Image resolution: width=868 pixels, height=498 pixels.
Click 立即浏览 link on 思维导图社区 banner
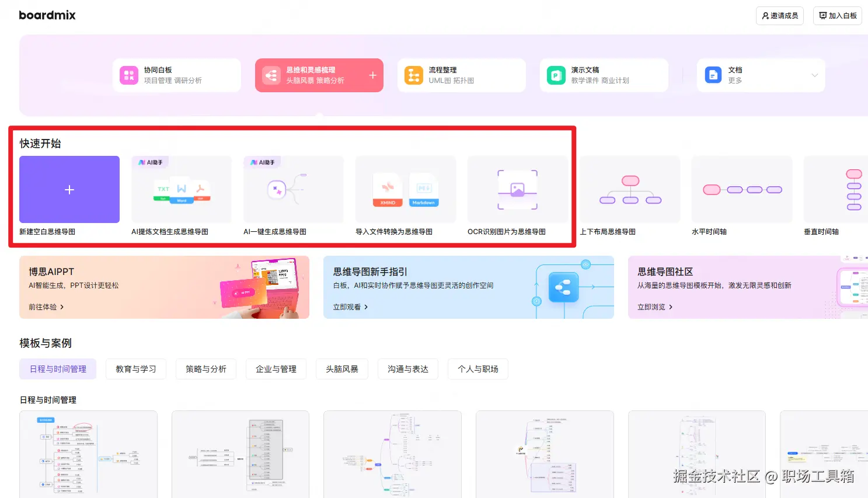[655, 307]
